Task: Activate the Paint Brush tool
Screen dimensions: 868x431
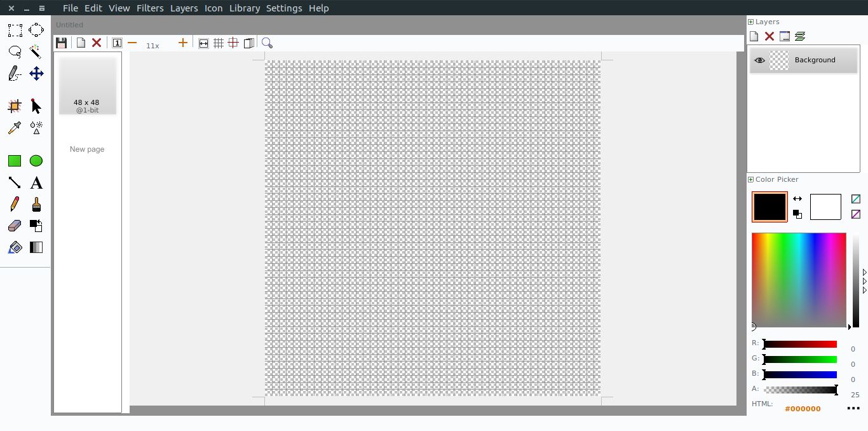Action: [36, 204]
